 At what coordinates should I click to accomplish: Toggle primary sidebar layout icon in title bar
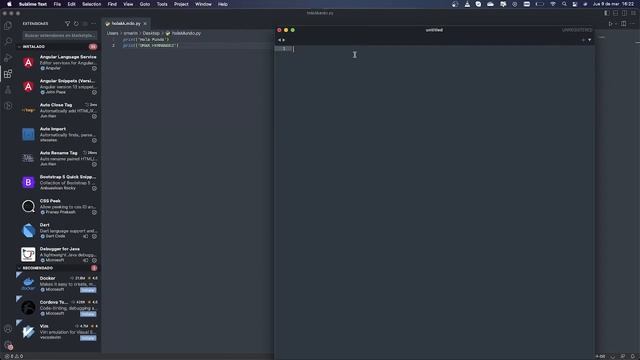pyautogui.click(x=607, y=13)
